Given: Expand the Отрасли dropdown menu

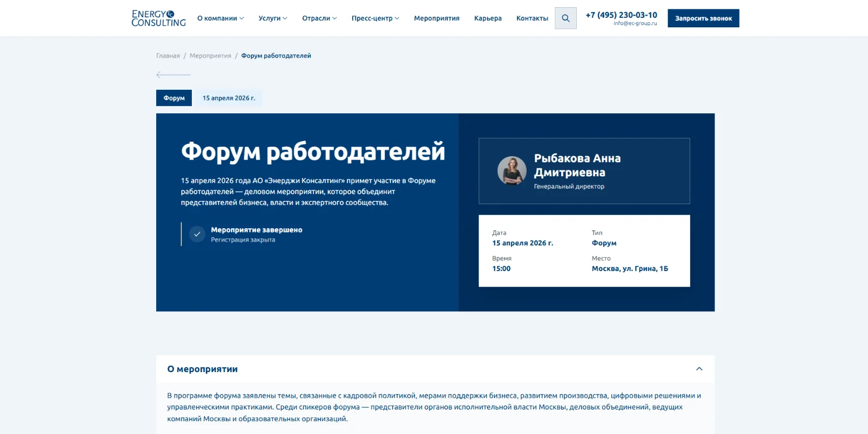Looking at the screenshot, I should (x=320, y=18).
